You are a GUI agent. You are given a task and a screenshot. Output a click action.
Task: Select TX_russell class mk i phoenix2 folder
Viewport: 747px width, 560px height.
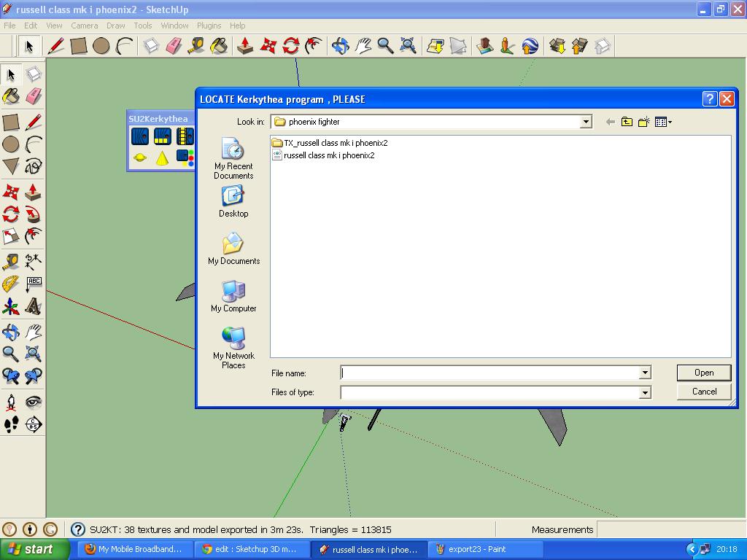click(x=330, y=143)
